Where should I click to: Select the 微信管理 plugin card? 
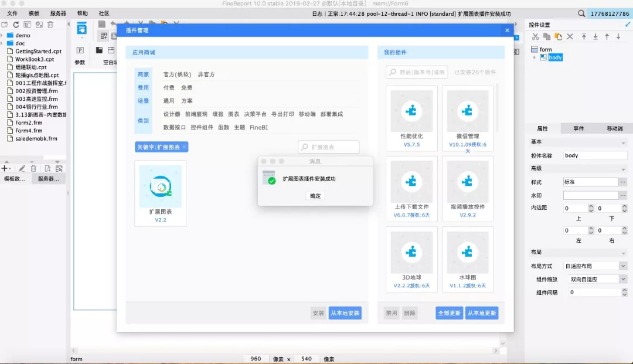coord(468,118)
